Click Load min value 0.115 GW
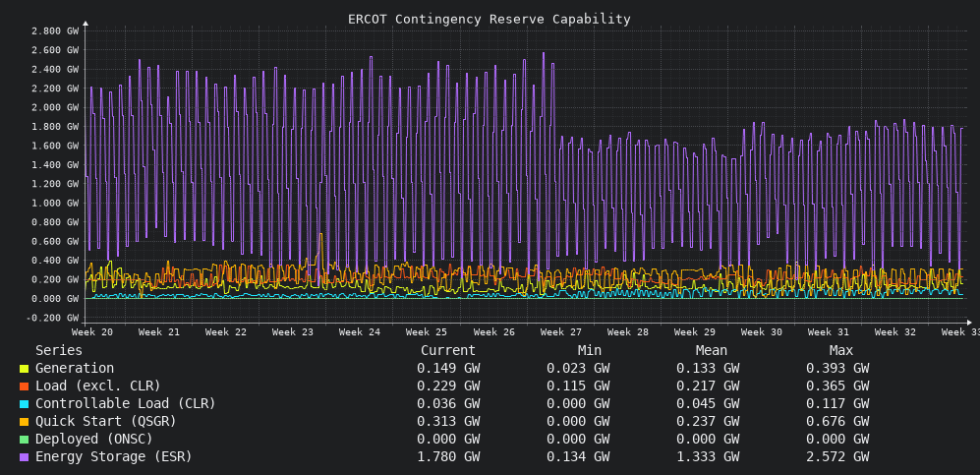 [578, 386]
